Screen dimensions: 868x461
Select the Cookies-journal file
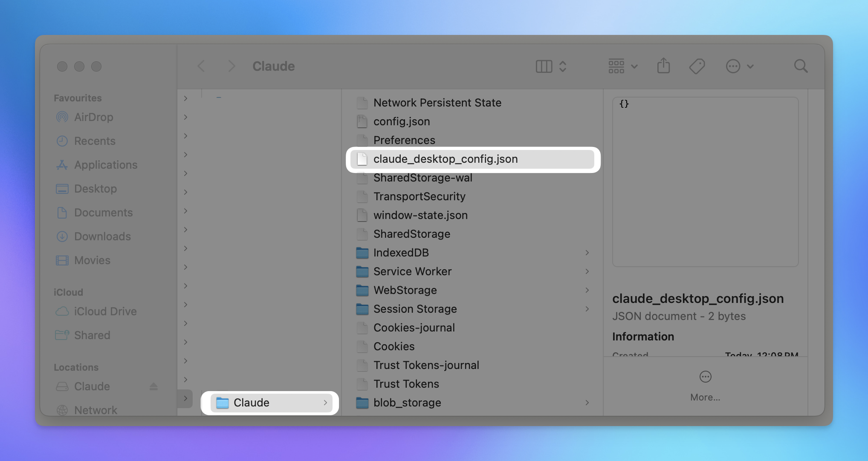[x=472, y=328]
